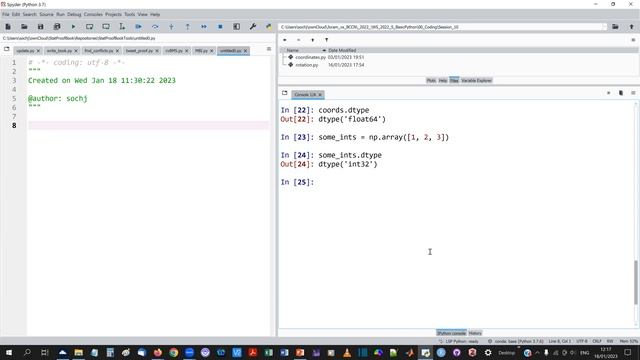
Task: Select the IPython console bottom tab
Action: [x=451, y=333]
